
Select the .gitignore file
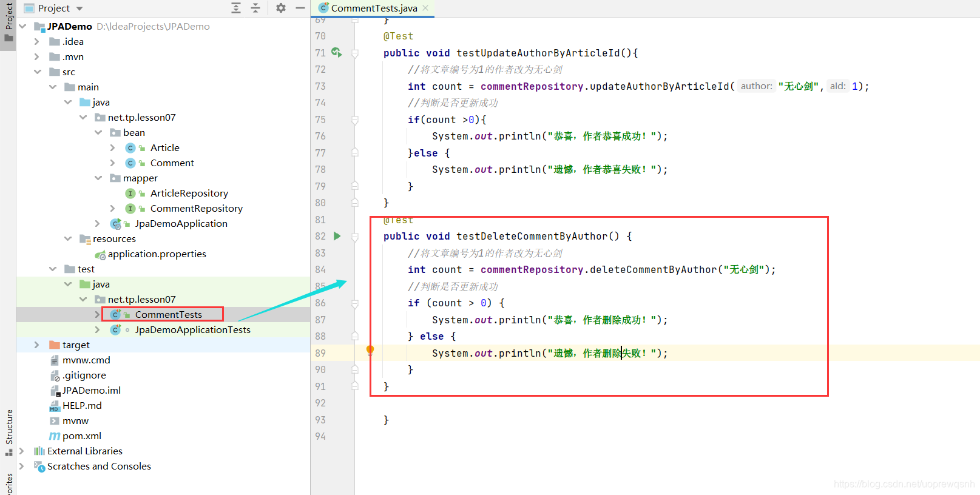tap(84, 375)
